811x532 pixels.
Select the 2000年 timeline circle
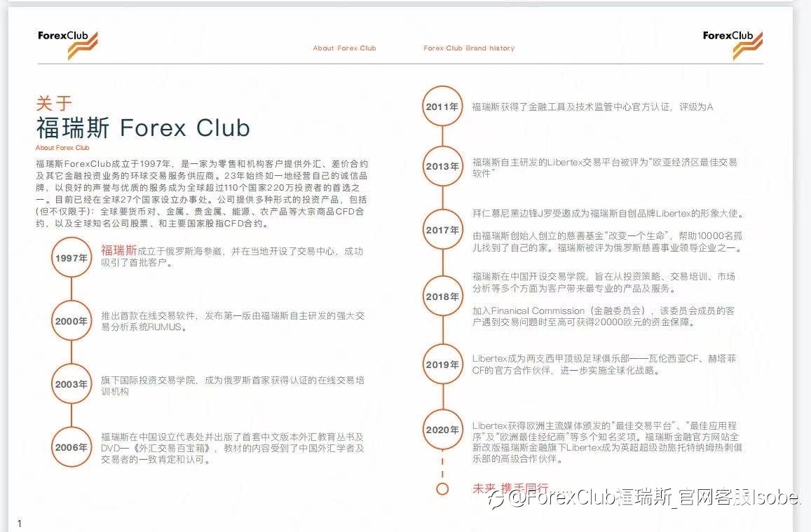(x=71, y=320)
